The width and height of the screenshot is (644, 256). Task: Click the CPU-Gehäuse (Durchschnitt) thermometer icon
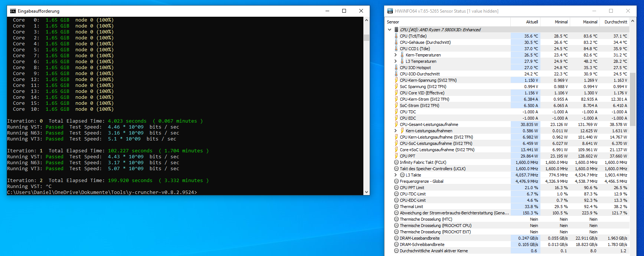pos(396,42)
